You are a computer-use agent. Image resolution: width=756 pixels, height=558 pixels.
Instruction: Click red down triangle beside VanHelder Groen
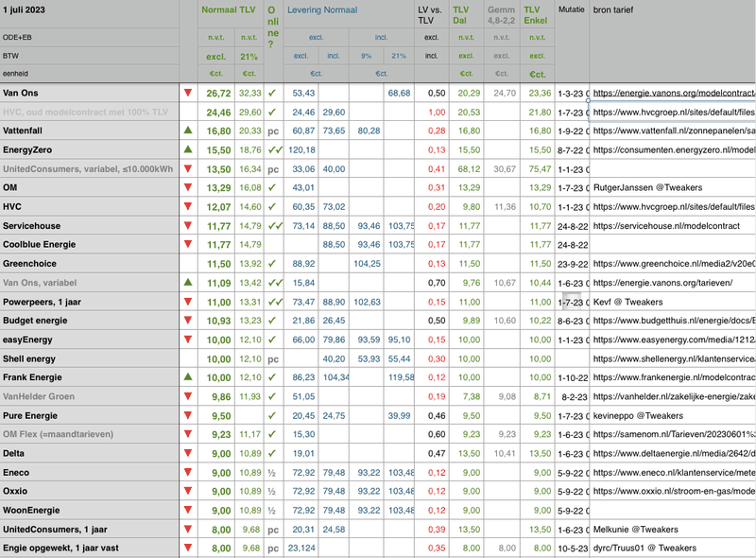coord(188,396)
